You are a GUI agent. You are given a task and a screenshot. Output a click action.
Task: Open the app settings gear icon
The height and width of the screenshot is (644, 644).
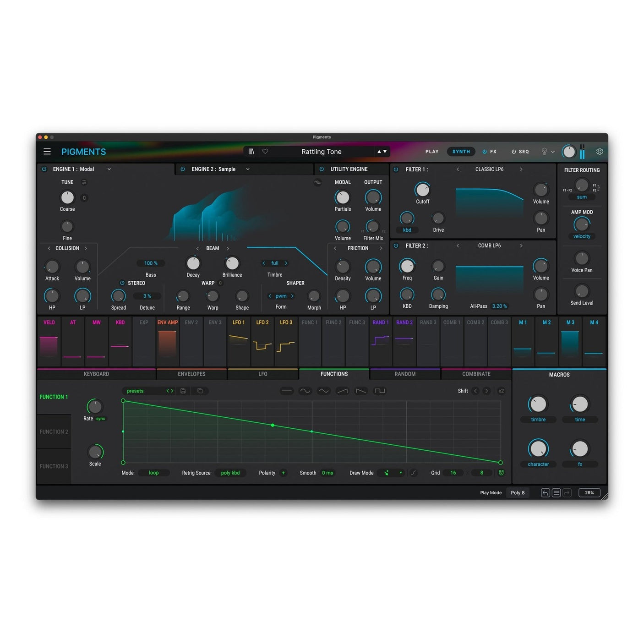pyautogui.click(x=600, y=151)
